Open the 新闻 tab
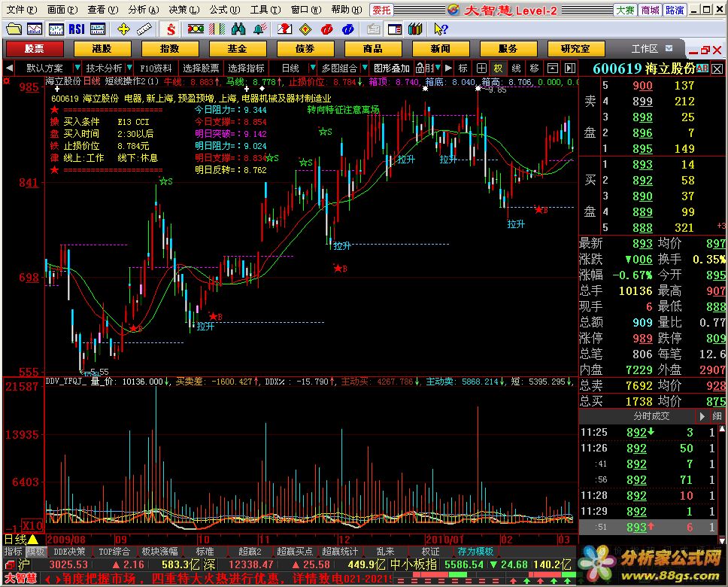The image size is (728, 587). 440,49
